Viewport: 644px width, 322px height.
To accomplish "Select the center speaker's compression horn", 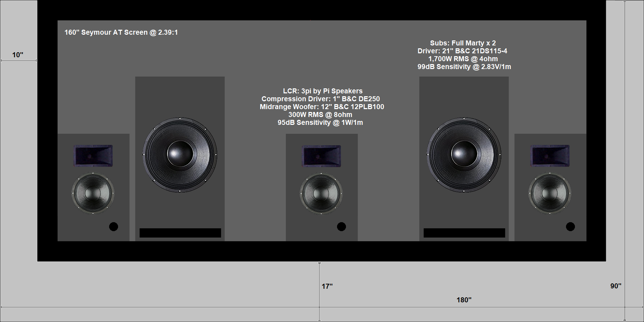I will pyautogui.click(x=321, y=156).
